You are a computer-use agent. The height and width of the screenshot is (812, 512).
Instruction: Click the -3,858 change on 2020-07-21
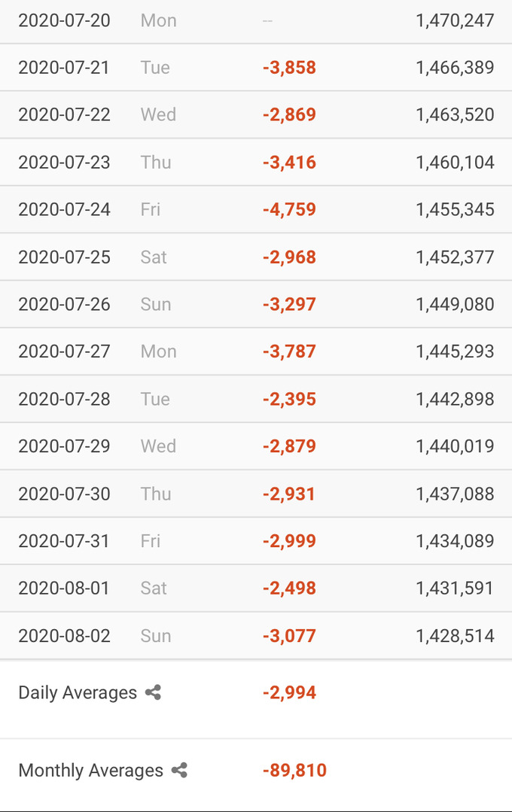click(289, 68)
